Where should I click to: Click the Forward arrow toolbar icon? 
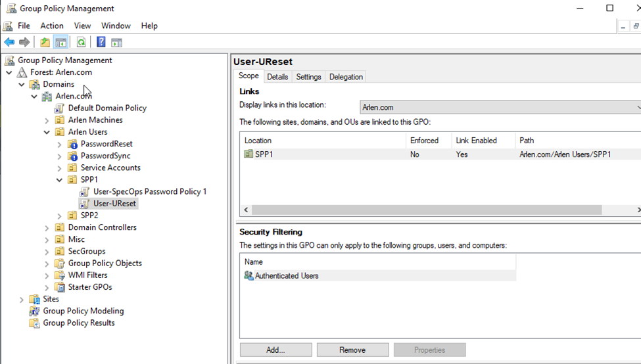tap(24, 42)
